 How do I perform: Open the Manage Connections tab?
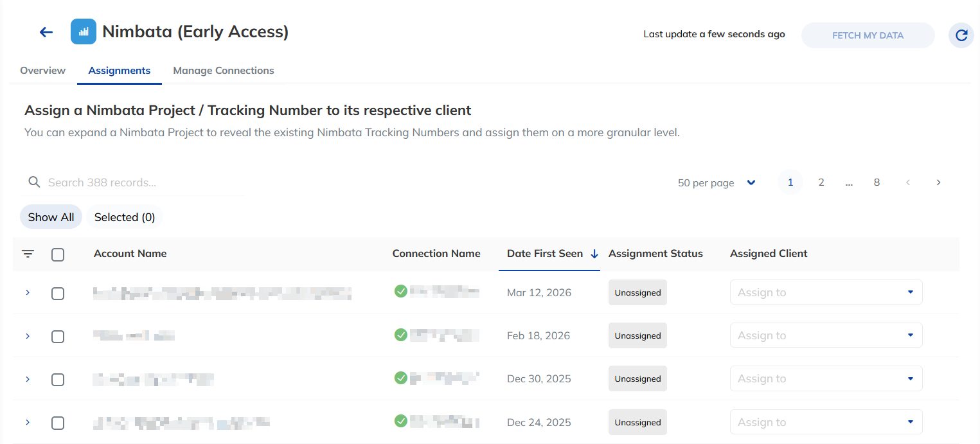224,71
